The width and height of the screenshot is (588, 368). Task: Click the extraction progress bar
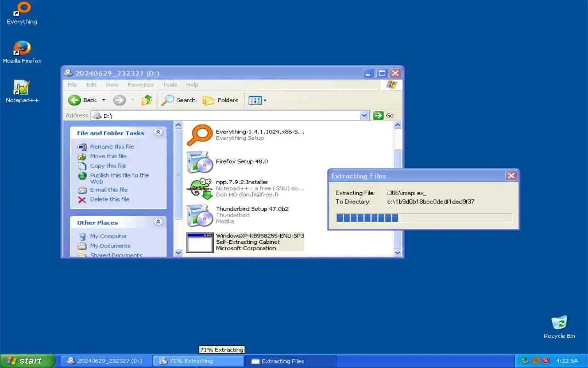pyautogui.click(x=424, y=218)
